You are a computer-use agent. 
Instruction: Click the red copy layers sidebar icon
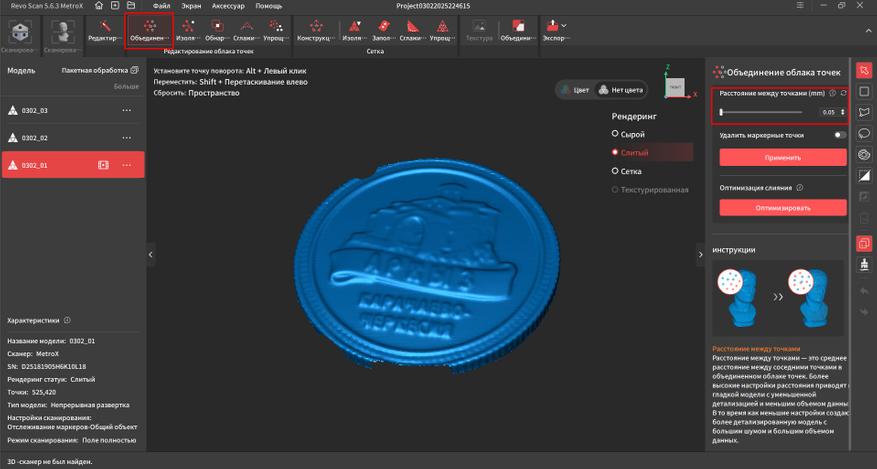[x=864, y=243]
